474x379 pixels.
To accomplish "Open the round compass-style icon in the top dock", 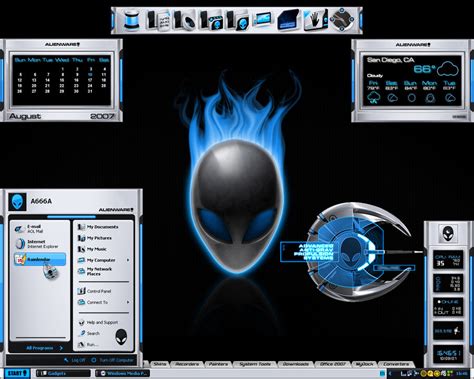I will 342,20.
